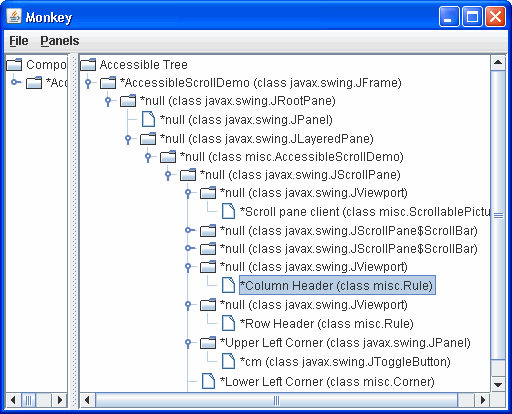This screenshot has width=512, height=414.
Task: Click the vertical scrollbar thumb
Action: tap(498, 215)
